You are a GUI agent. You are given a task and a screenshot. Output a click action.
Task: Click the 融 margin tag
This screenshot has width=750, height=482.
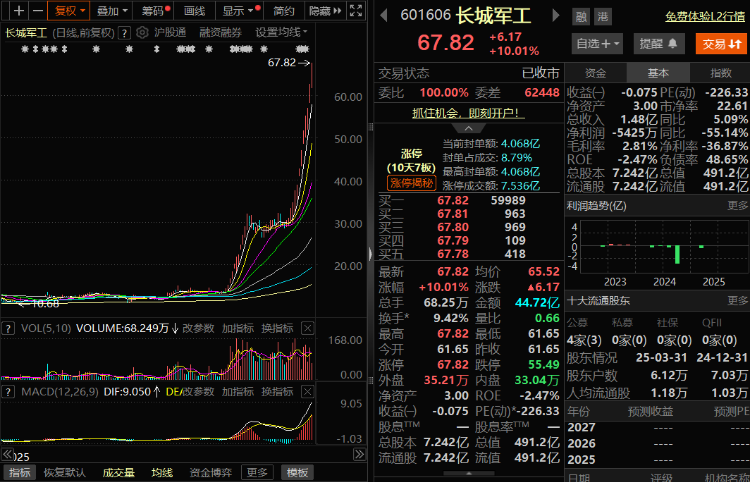(x=581, y=17)
